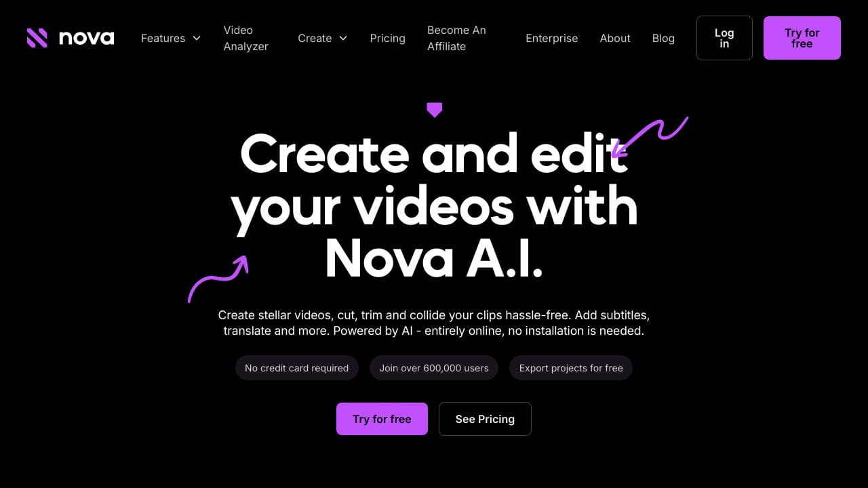
Task: Go to Video Analyzer page
Action: click(x=246, y=38)
